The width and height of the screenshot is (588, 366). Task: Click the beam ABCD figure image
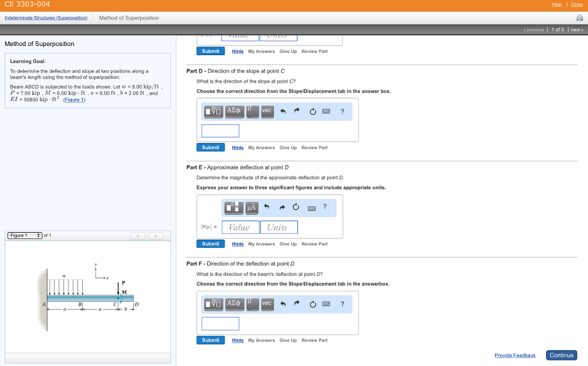[88, 297]
